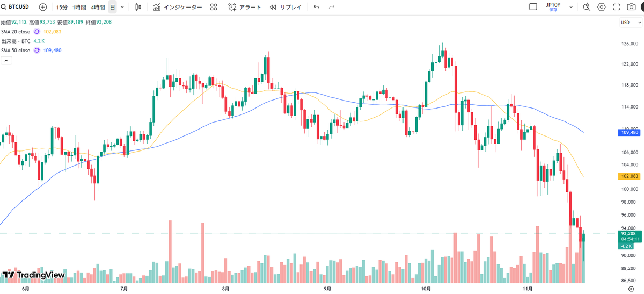Take a chart snapshot with camera icon
The width and height of the screenshot is (644, 294).
(632, 7)
